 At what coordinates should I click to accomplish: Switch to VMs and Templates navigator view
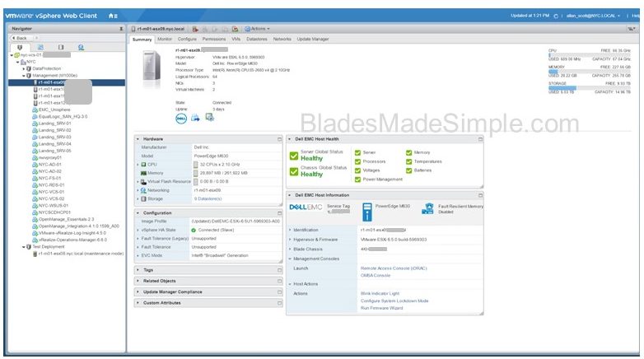[x=40, y=47]
